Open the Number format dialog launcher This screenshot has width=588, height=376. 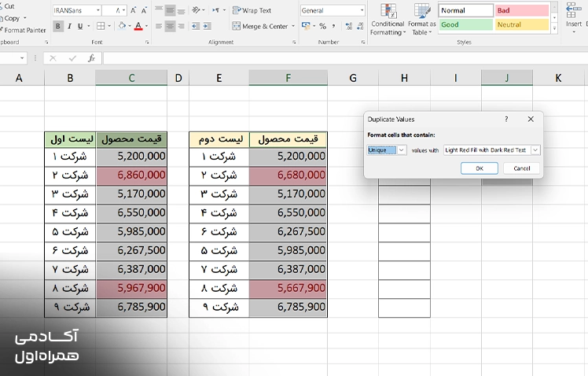[x=363, y=42]
